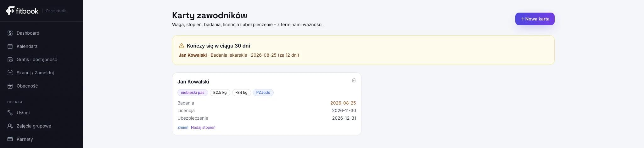Delete Jan Kowalski card with trash icon
The width and height of the screenshot is (644, 148).
tap(354, 80)
